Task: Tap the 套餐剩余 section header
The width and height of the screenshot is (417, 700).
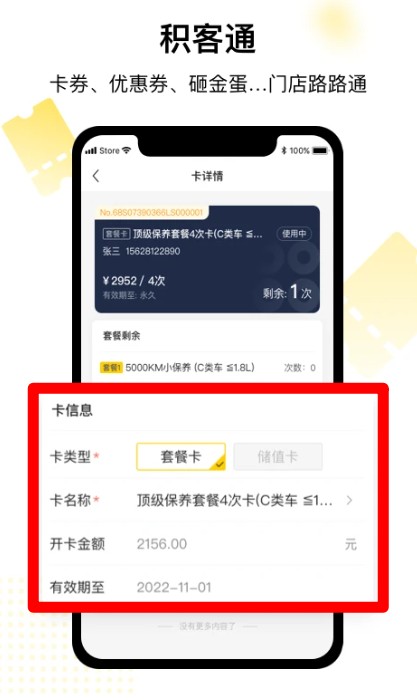Action: (121, 336)
